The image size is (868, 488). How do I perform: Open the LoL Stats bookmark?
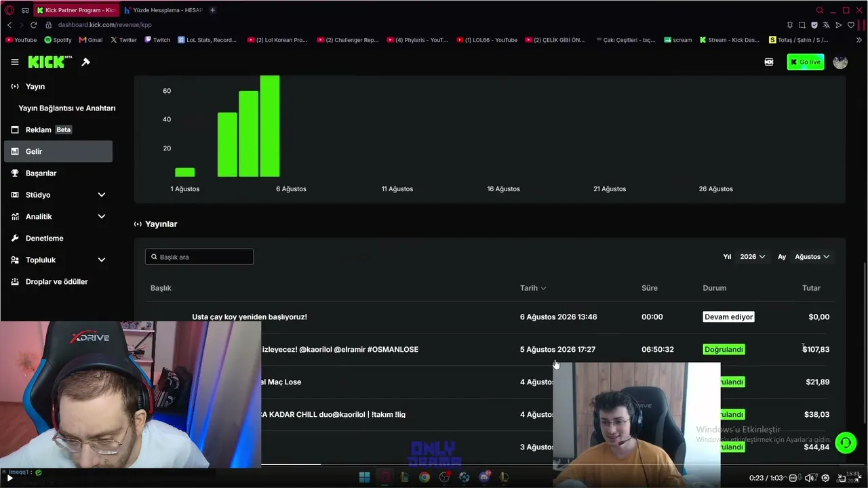pos(208,40)
